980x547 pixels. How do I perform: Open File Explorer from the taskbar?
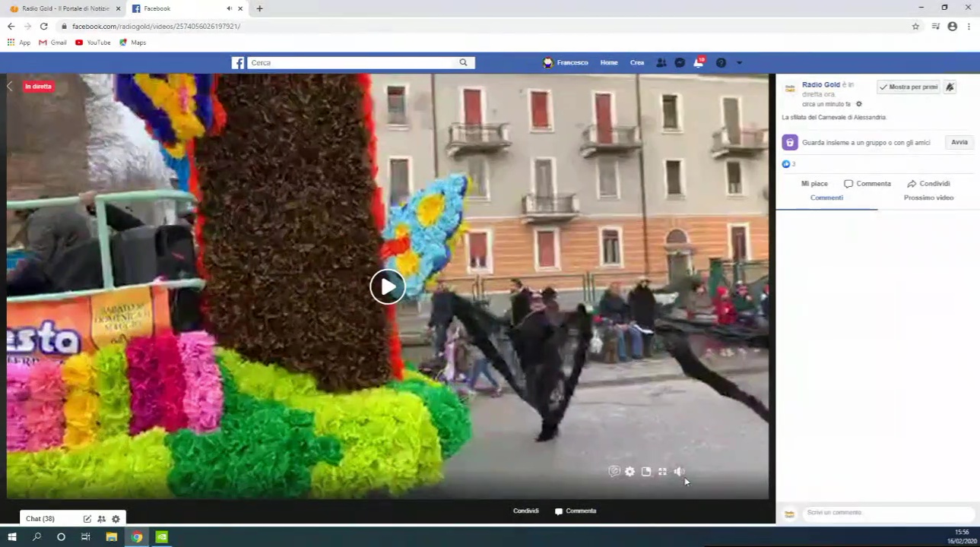[x=111, y=537]
